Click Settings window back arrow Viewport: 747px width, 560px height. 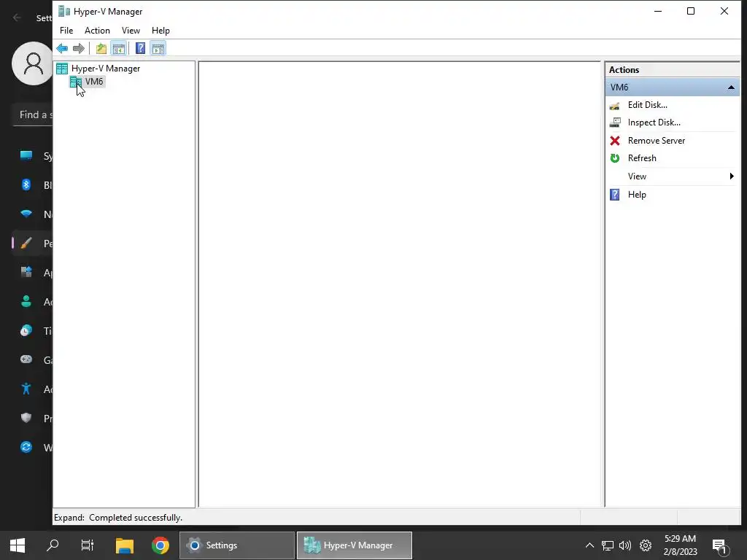[18, 18]
